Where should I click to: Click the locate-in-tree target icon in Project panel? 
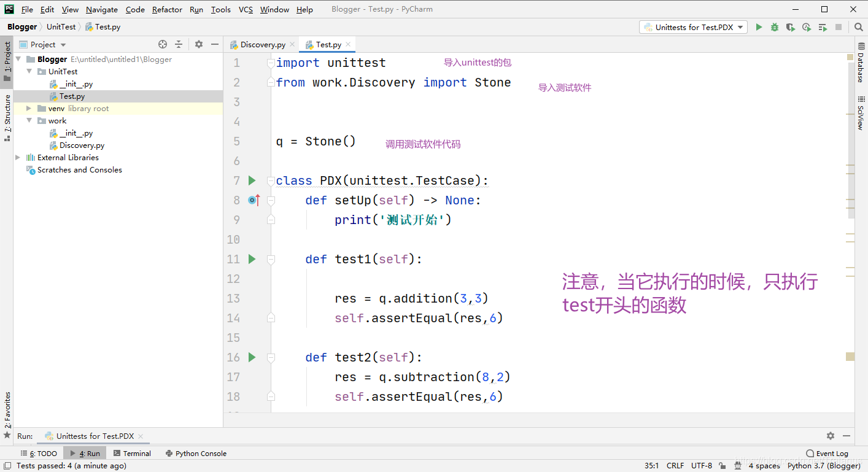(163, 44)
